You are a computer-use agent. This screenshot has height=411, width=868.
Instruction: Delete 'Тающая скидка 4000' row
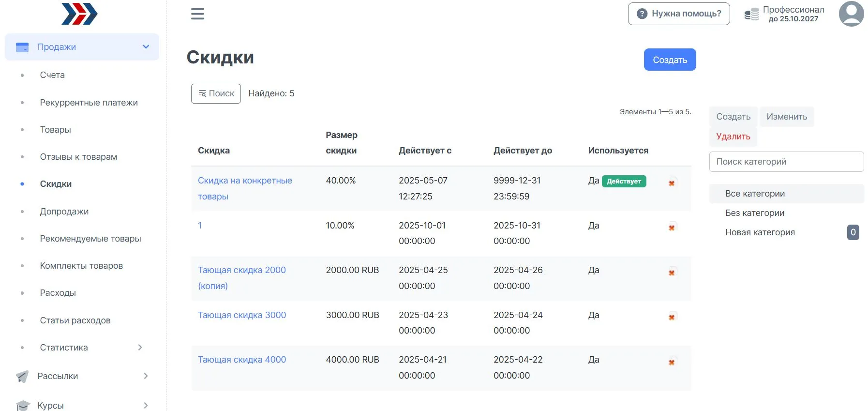pos(672,362)
